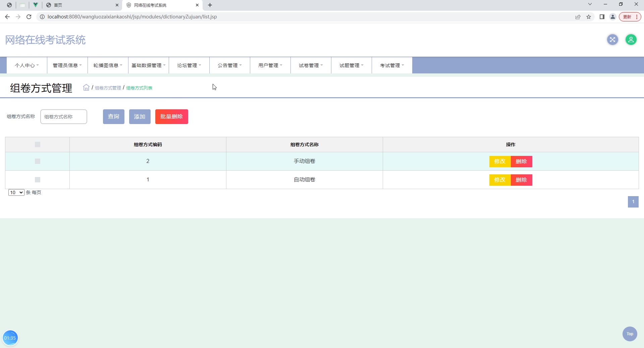This screenshot has width=644, height=348.
Task: Click the green user profile icon
Action: 631,40
